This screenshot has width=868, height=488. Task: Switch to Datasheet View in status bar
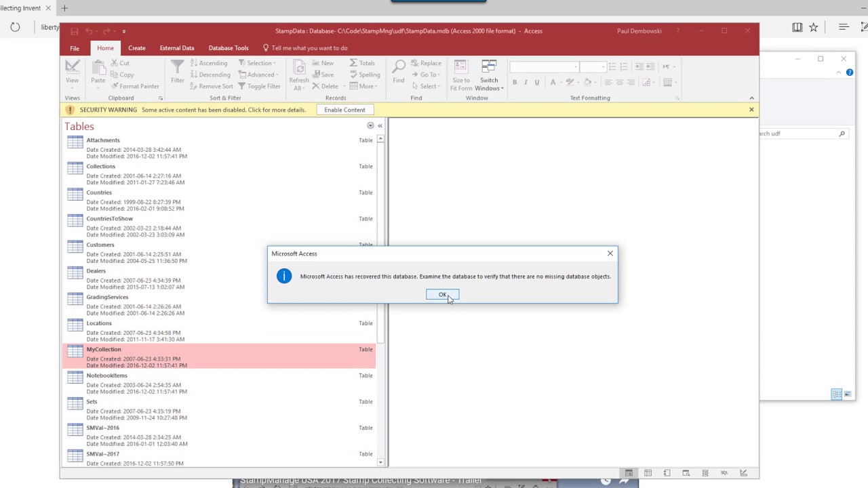648,473
